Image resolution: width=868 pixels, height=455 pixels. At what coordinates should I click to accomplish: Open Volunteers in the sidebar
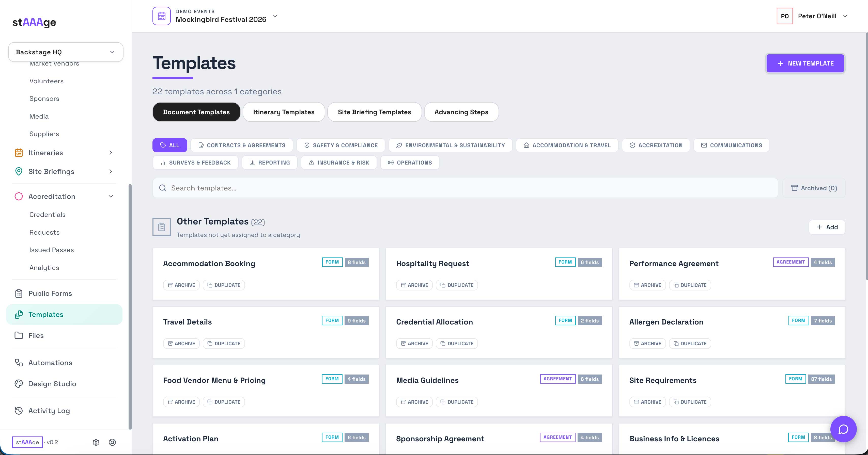(46, 81)
